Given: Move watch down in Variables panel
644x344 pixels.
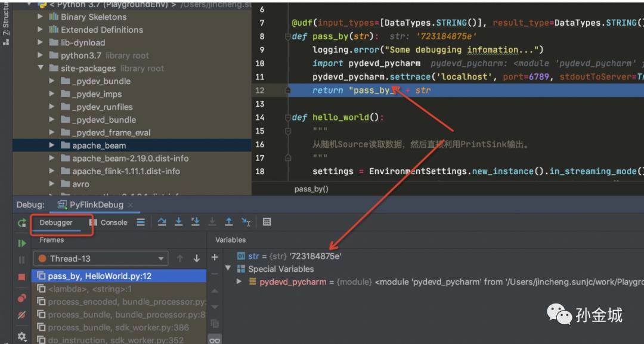Looking at the screenshot, I should coord(215,307).
